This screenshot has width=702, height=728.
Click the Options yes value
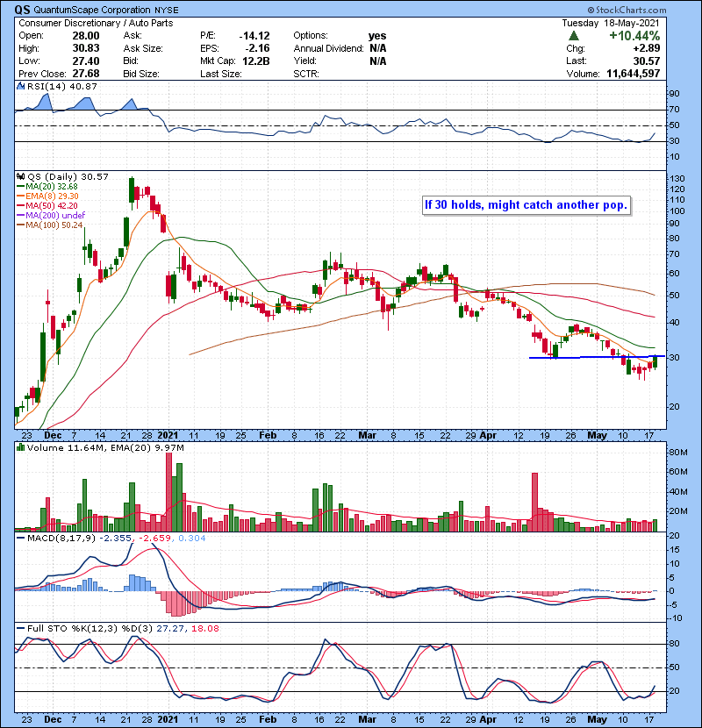coord(377,36)
